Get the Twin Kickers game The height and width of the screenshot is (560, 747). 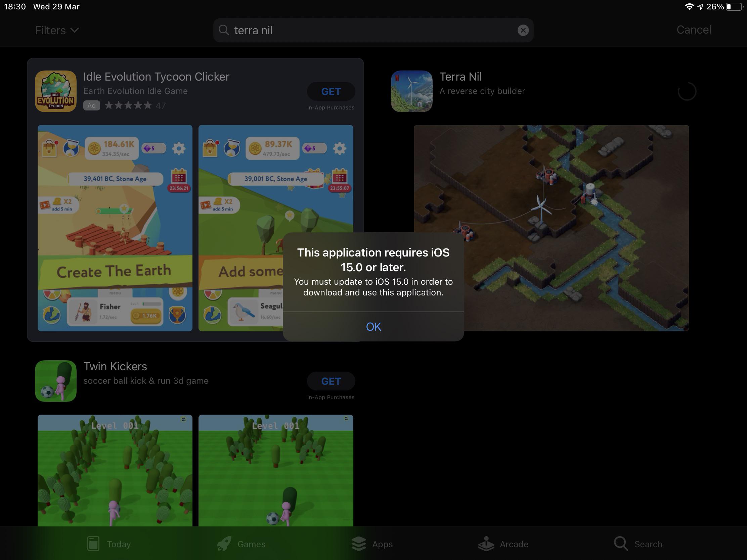pyautogui.click(x=331, y=381)
